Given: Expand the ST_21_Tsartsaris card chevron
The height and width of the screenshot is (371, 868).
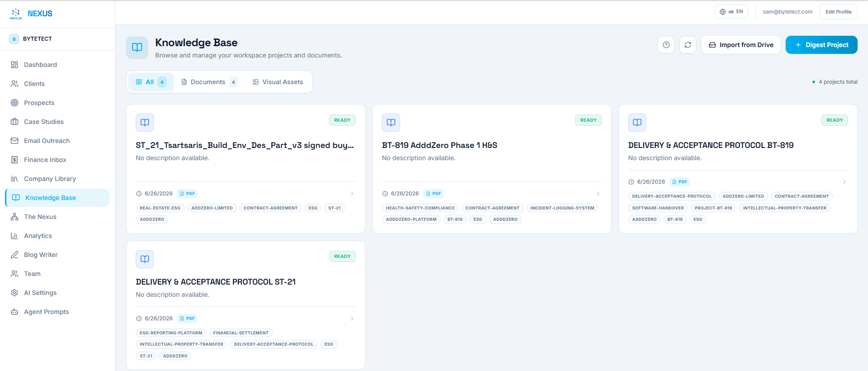Looking at the screenshot, I should coord(352,194).
